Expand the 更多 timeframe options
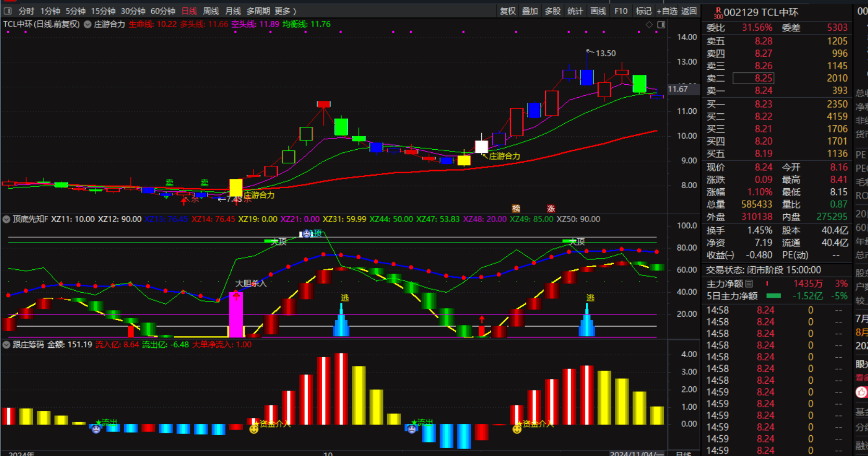Viewport: 868px width, 456px height. (285, 11)
